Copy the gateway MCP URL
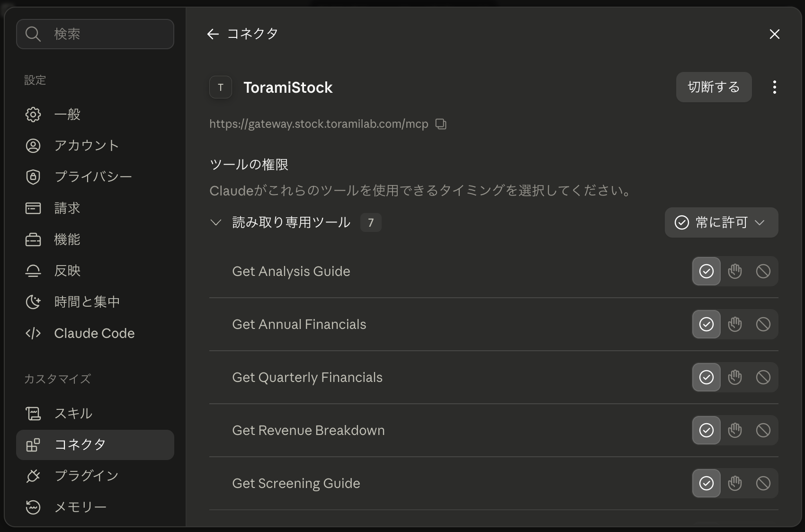Screen dimensions: 805x532 coord(441,124)
